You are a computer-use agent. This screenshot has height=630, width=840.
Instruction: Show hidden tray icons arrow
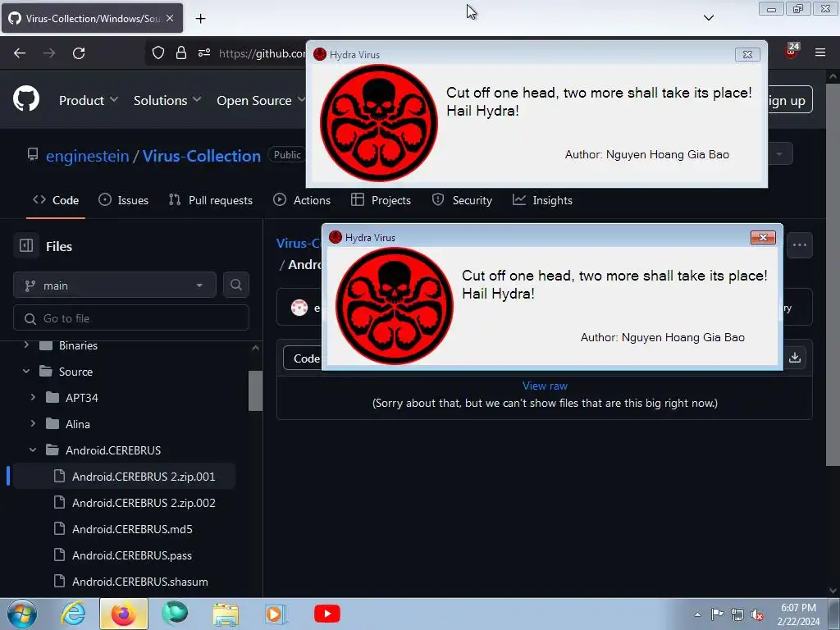(697, 614)
